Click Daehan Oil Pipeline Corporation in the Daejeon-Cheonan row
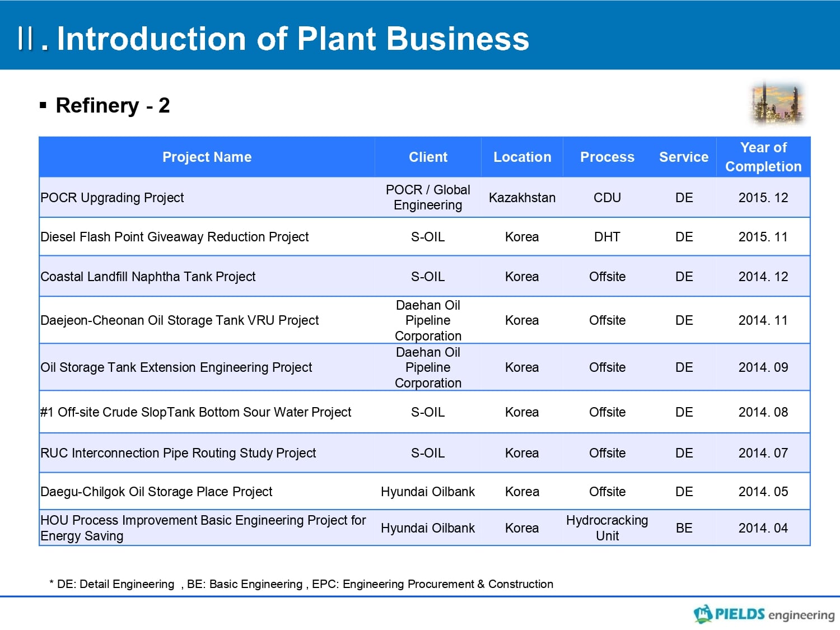 tap(428, 320)
